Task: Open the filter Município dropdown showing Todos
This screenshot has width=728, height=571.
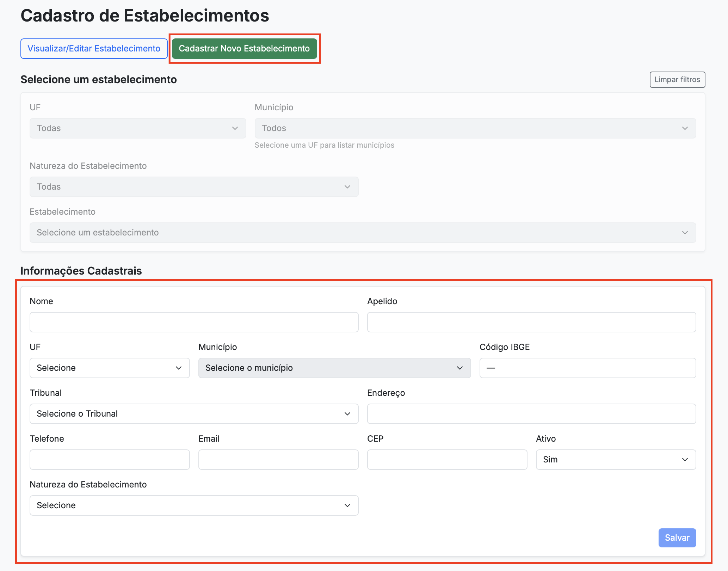Action: pos(475,128)
